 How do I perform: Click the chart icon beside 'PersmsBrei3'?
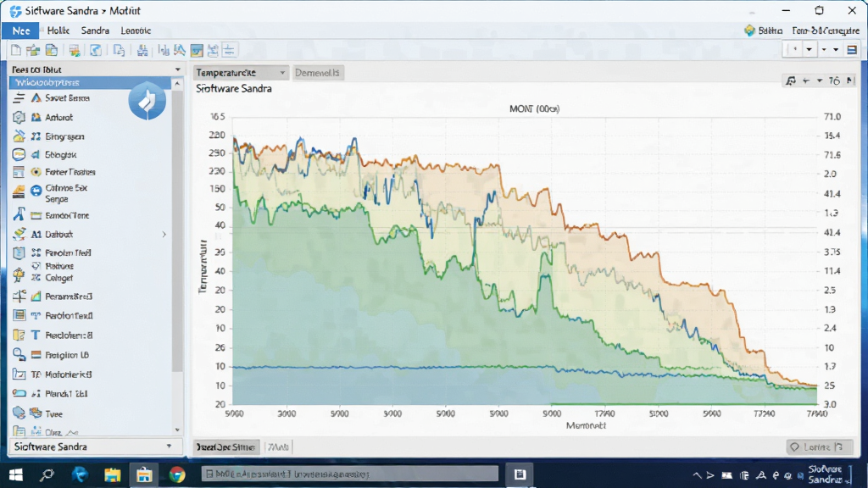[x=36, y=297]
